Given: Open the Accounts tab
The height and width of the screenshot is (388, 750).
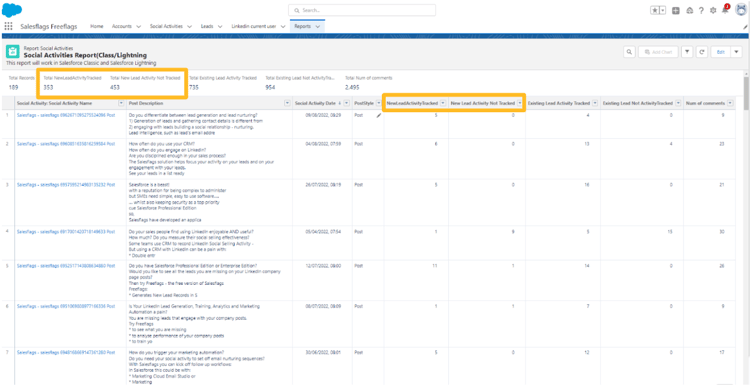Looking at the screenshot, I should click(121, 27).
